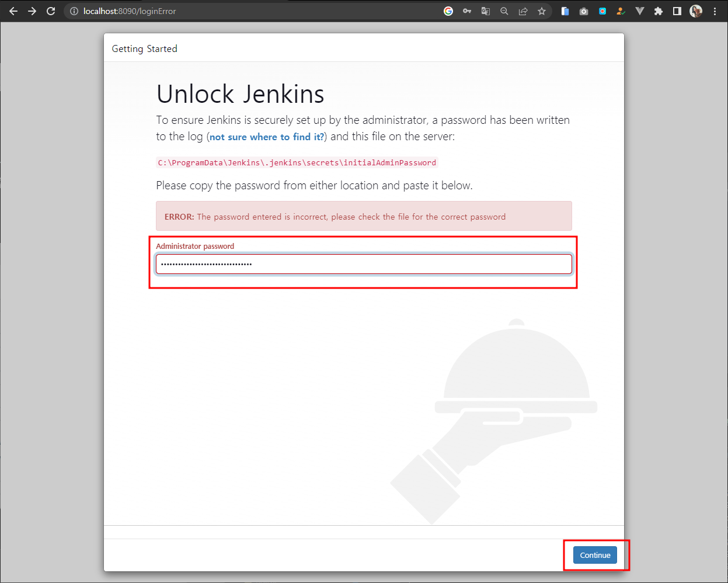This screenshot has height=583, width=728.
Task: Open saved passwords key icon
Action: pos(467,11)
